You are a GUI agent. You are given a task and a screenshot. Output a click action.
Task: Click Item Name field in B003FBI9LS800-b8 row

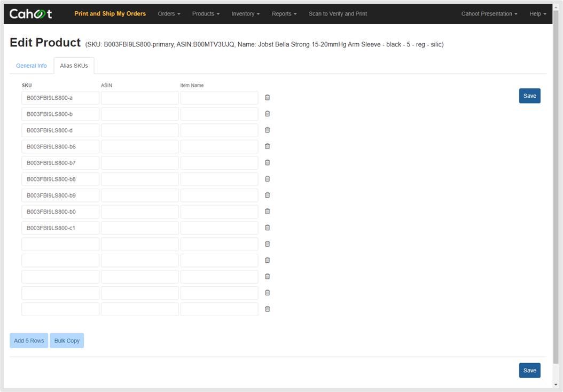[219, 179]
